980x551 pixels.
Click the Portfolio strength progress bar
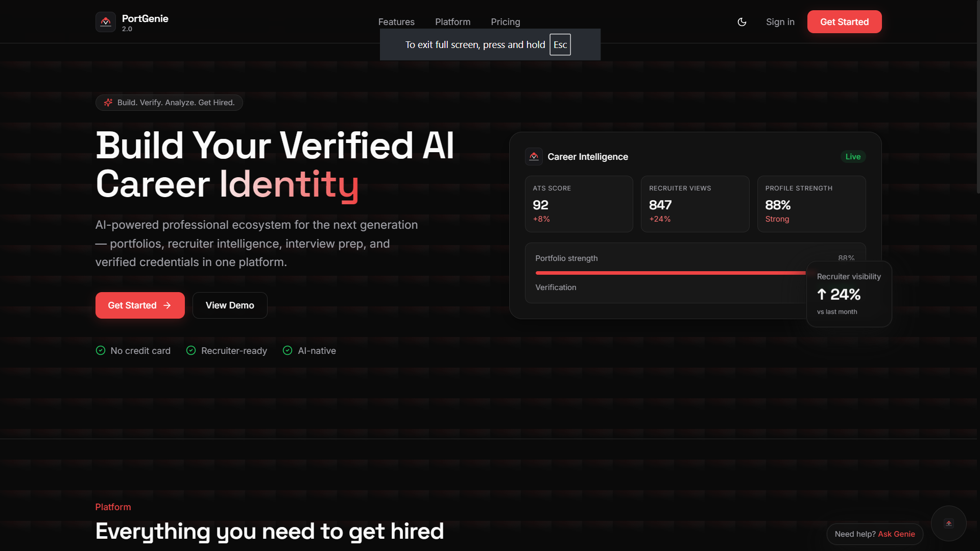[671, 273]
